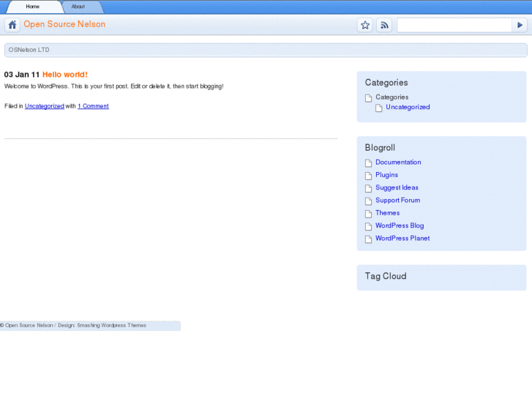Click the Categories sub-item label
532x399 pixels.
point(392,97)
